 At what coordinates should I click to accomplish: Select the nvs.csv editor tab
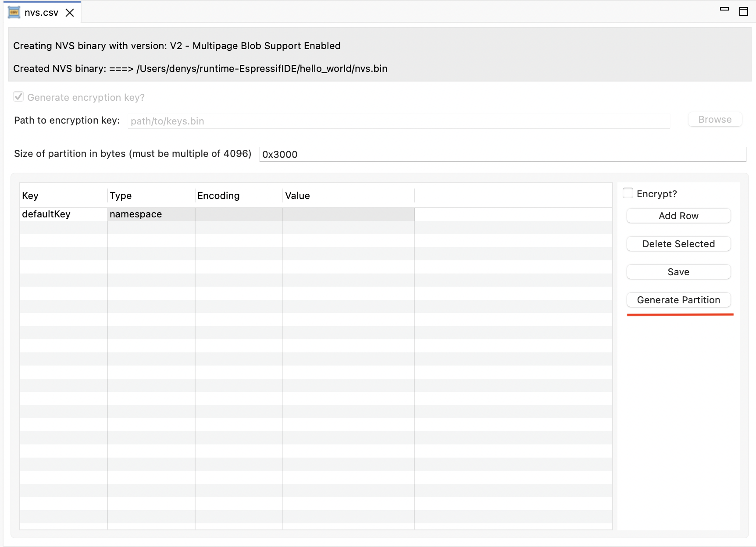point(42,12)
